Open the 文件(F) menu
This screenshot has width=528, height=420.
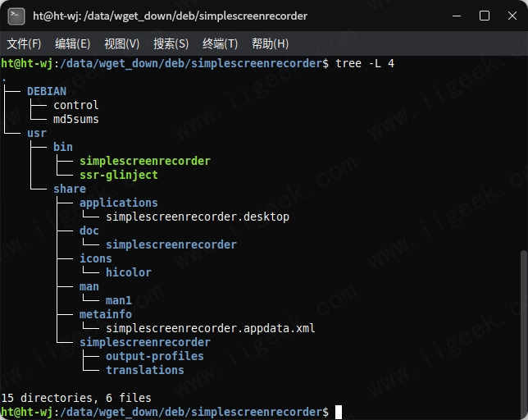click(24, 43)
